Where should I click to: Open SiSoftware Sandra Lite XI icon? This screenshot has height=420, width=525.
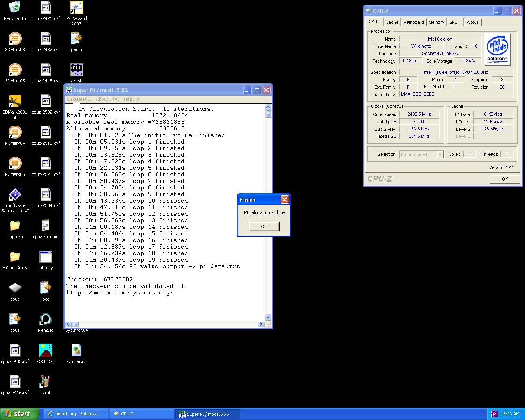15,201
